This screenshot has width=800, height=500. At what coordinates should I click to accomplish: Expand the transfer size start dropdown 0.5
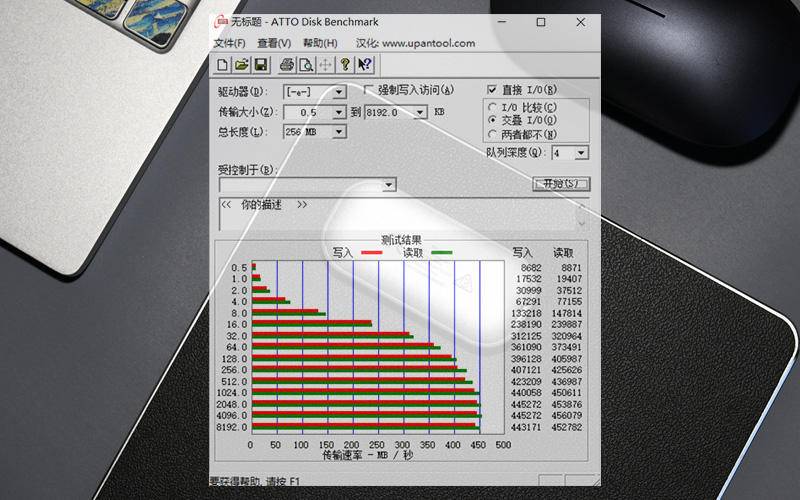pos(339,112)
